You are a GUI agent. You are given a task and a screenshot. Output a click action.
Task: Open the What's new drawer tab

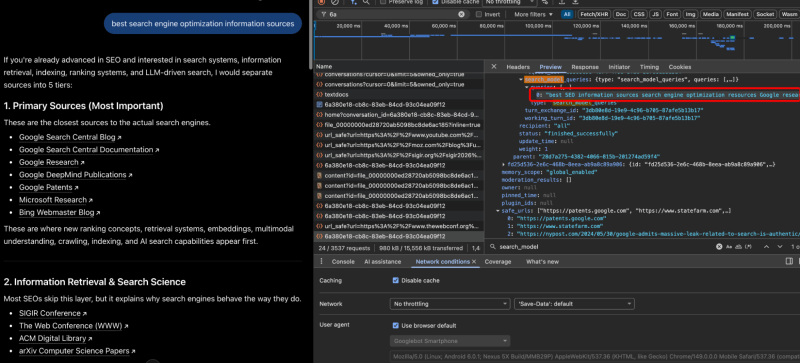[x=542, y=261]
